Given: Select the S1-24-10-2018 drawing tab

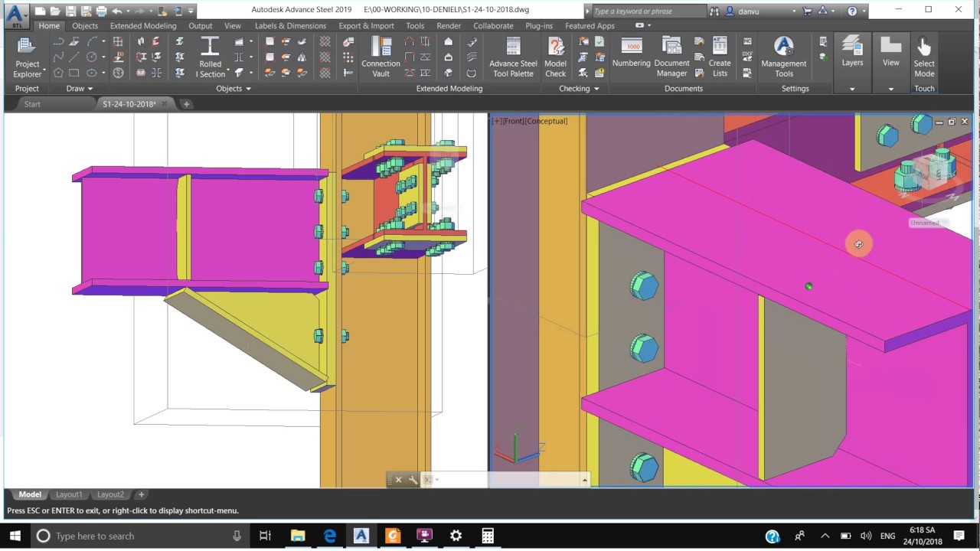Looking at the screenshot, I should (x=129, y=104).
